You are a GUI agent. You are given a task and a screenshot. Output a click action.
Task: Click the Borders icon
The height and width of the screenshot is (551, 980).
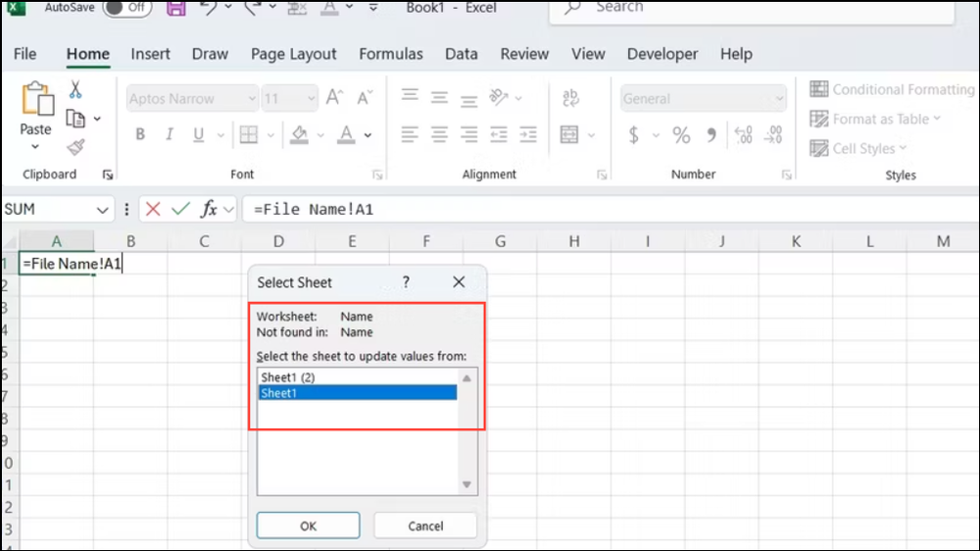249,134
